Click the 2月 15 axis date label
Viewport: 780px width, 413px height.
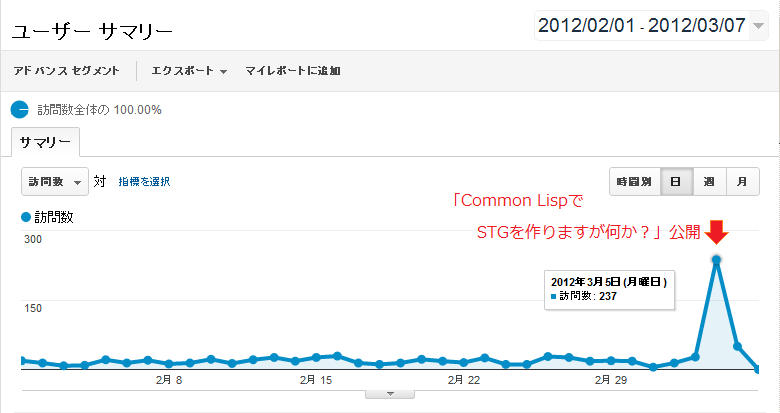click(x=316, y=380)
